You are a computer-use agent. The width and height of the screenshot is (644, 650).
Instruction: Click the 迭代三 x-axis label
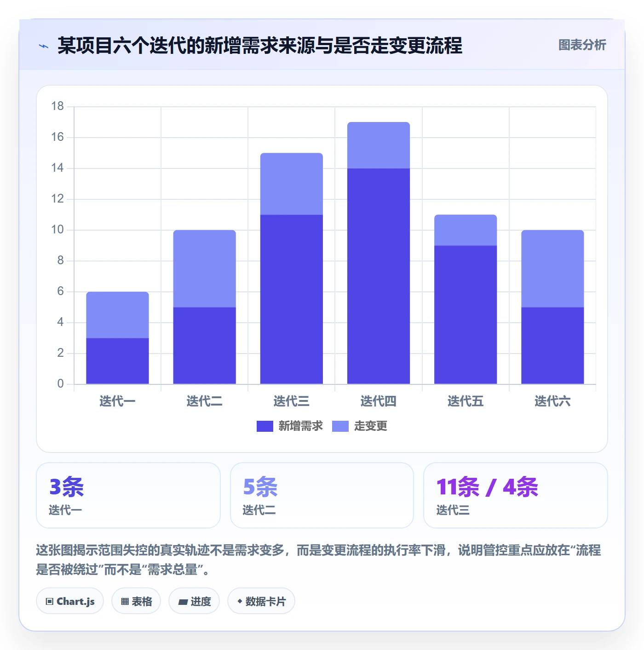(292, 401)
